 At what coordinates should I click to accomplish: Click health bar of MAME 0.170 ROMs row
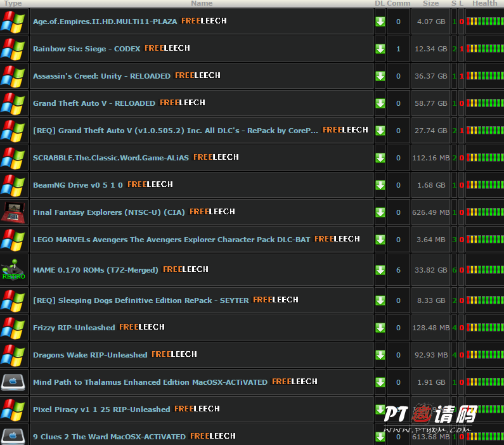485,270
